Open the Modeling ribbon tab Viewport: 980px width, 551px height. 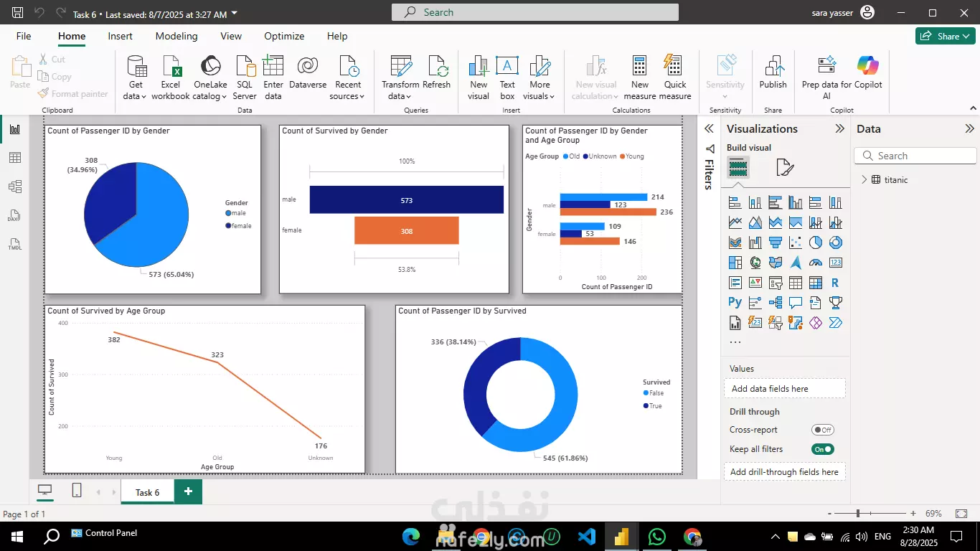(176, 36)
